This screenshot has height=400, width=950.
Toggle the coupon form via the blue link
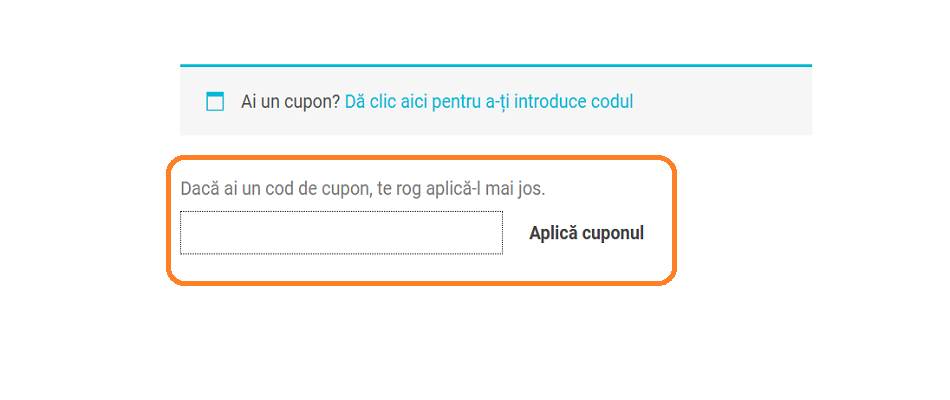(488, 101)
